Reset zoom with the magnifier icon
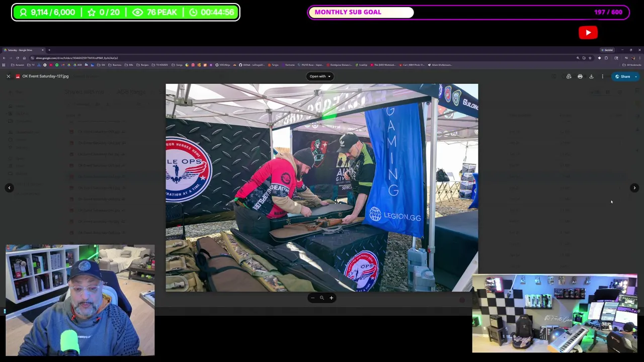 click(x=322, y=298)
